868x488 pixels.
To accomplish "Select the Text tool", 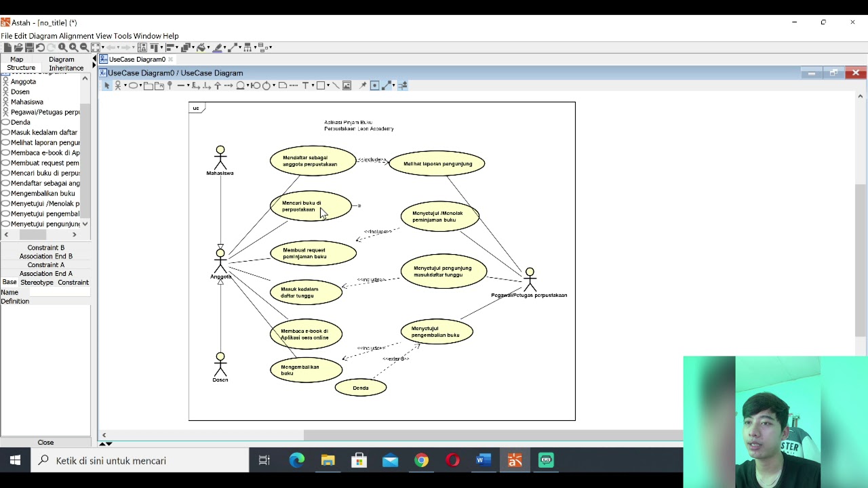I will 306,85.
